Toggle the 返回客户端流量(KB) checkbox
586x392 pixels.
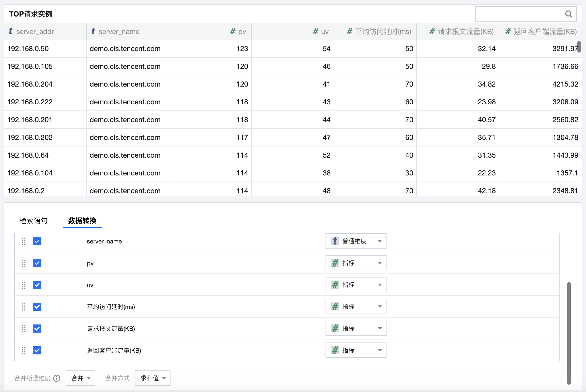click(x=37, y=350)
